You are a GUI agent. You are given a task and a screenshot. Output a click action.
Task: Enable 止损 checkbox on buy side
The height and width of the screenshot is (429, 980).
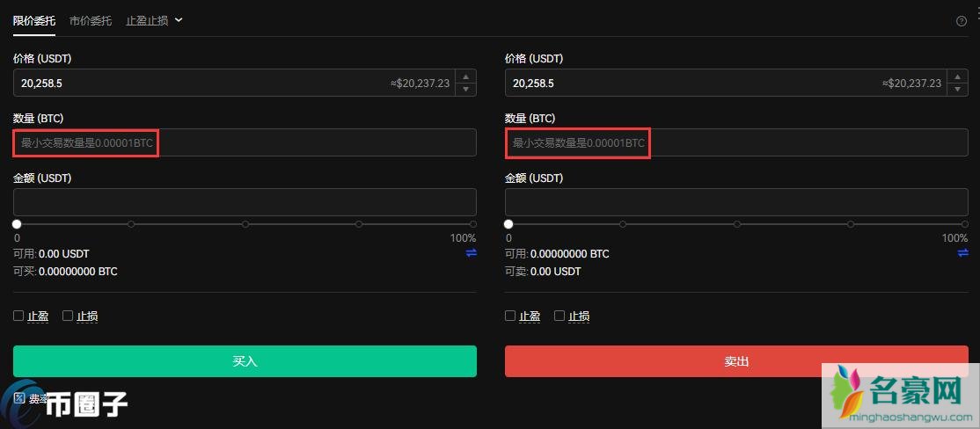[68, 316]
